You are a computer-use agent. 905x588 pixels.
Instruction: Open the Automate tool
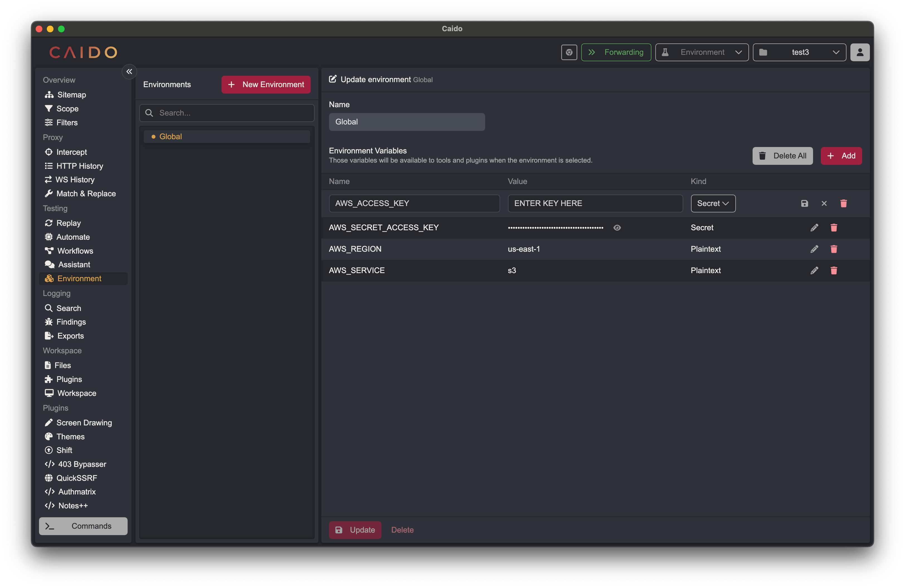83,237
